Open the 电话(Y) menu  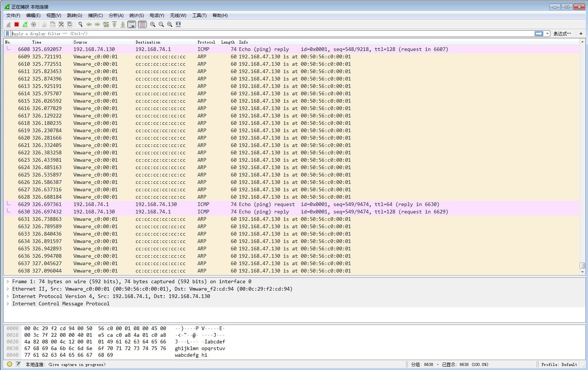click(157, 16)
